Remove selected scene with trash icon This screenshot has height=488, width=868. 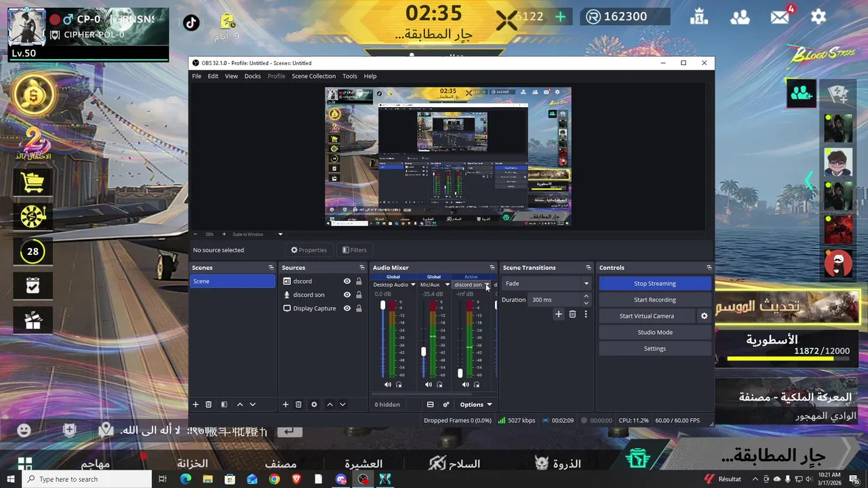[x=209, y=405]
